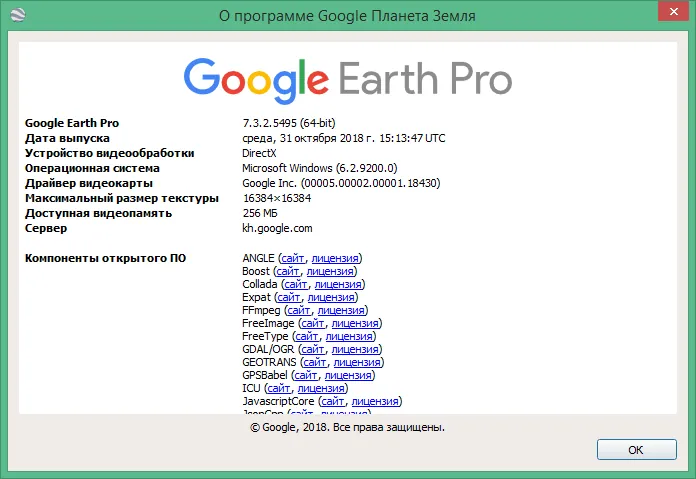Click the 16384×16384 texture size value
Viewport: 696px width, 479px height.
pos(277,198)
